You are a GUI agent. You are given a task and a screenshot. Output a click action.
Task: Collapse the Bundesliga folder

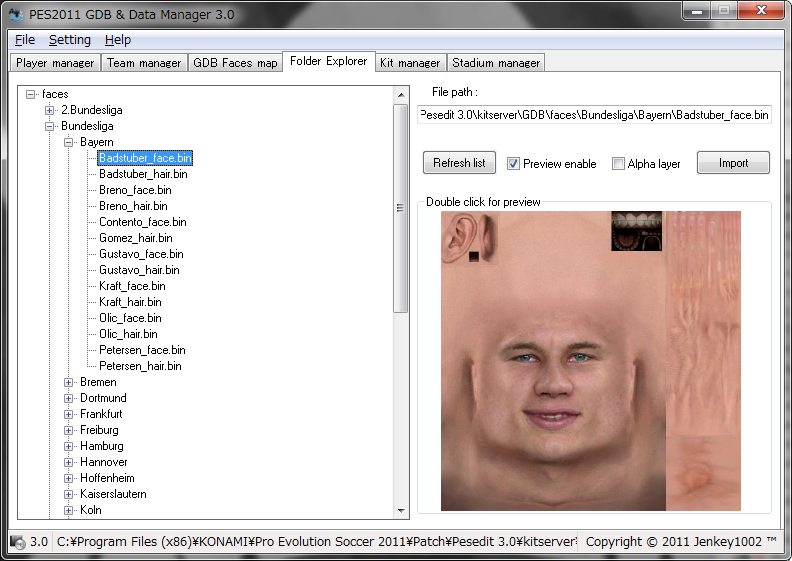coord(50,126)
